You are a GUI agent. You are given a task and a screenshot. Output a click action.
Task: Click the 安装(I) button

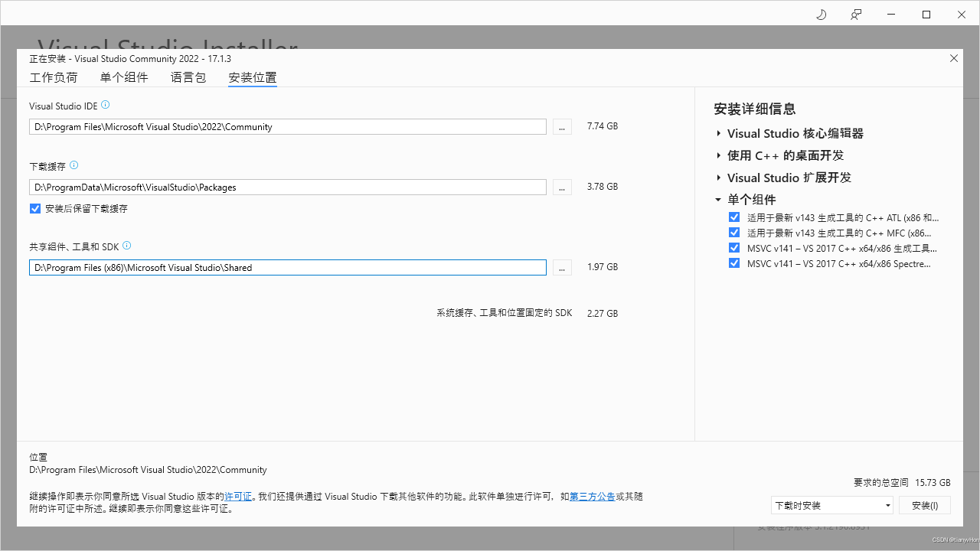[925, 505]
